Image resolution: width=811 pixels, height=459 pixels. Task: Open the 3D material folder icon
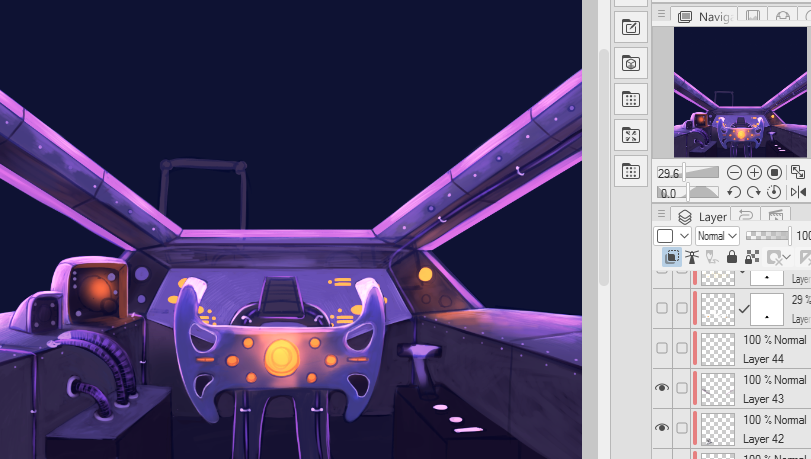click(630, 63)
